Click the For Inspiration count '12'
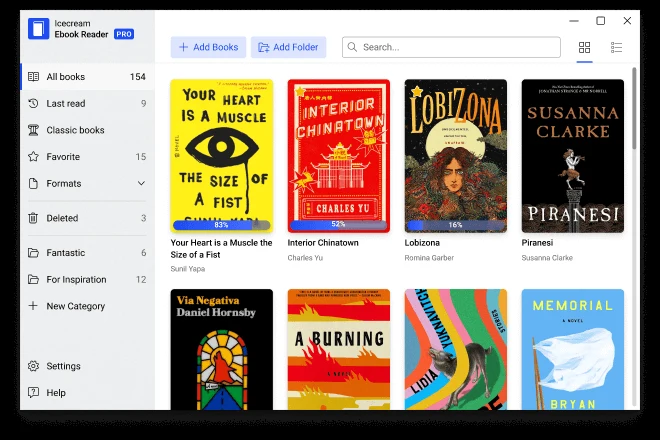The height and width of the screenshot is (440, 660). 141,280
